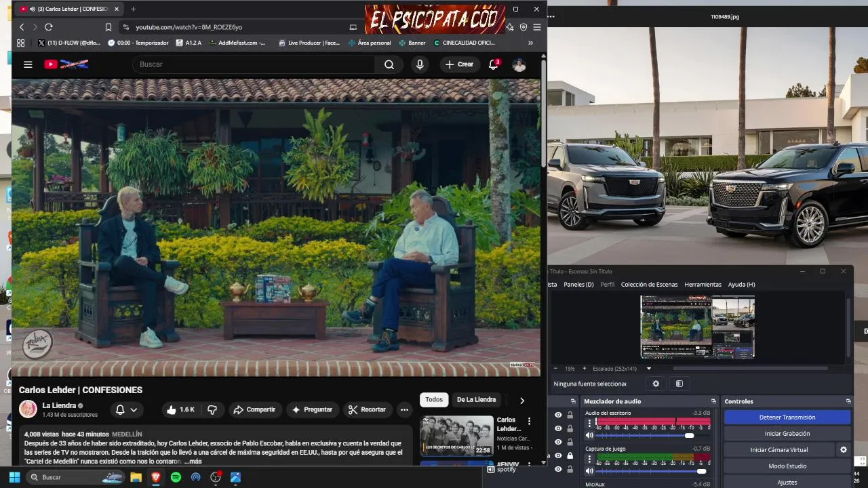This screenshot has width=868, height=488.
Task: Click Detener Transmisión in OBS
Action: pyautogui.click(x=787, y=418)
